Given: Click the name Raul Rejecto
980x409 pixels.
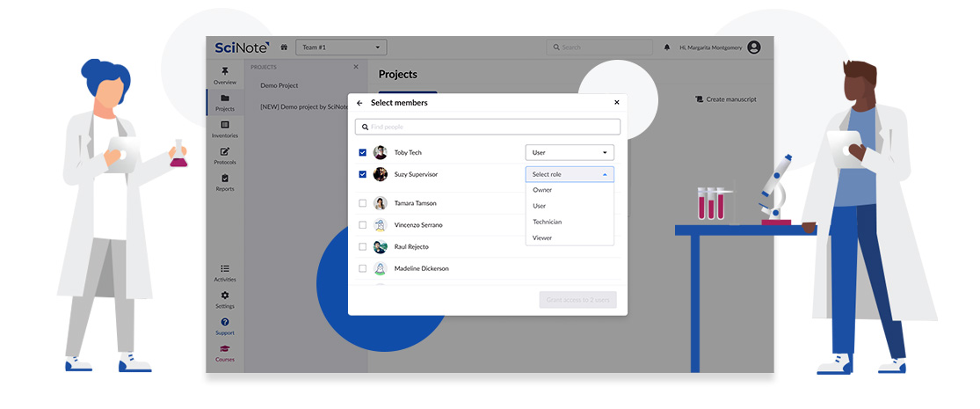Looking at the screenshot, I should tap(411, 247).
